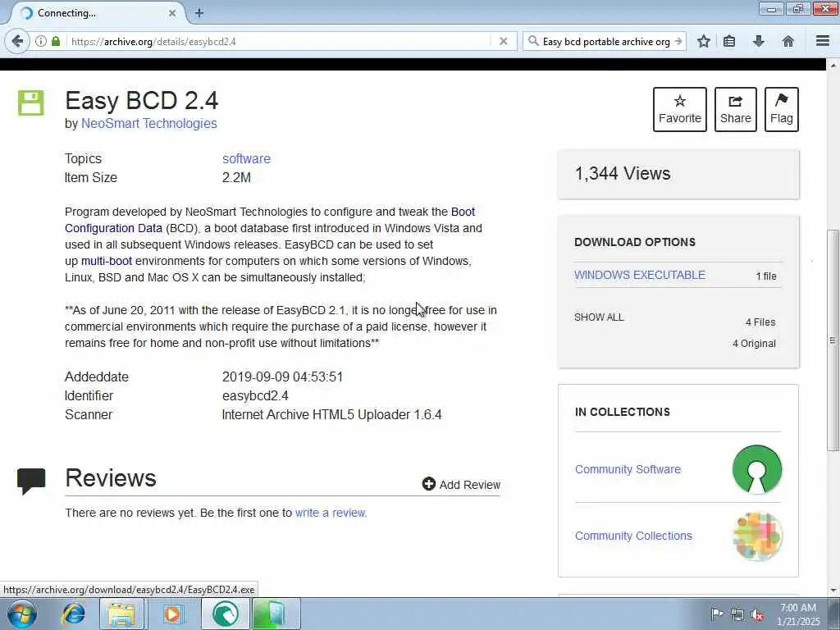Image resolution: width=840 pixels, height=630 pixels.
Task: Click the 4 Files text
Action: coord(760,322)
